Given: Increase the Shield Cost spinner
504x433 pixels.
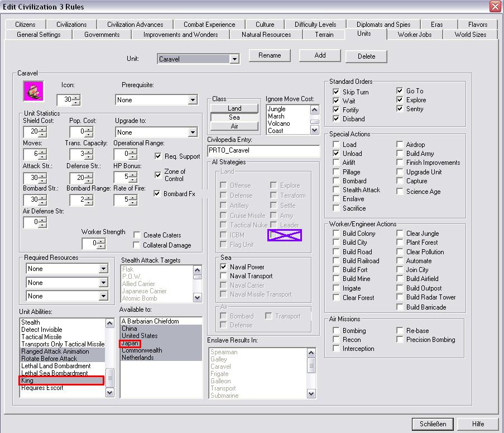Looking at the screenshot, I should point(43,130).
